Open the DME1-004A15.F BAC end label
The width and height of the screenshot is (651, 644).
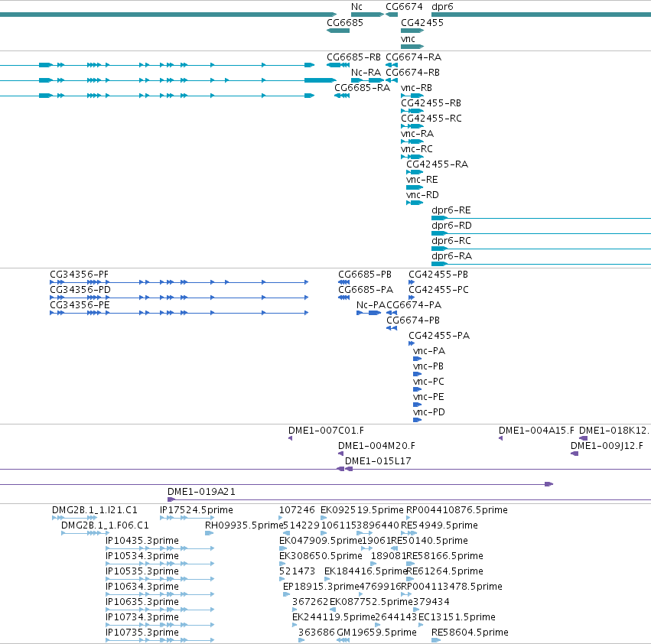pos(536,431)
